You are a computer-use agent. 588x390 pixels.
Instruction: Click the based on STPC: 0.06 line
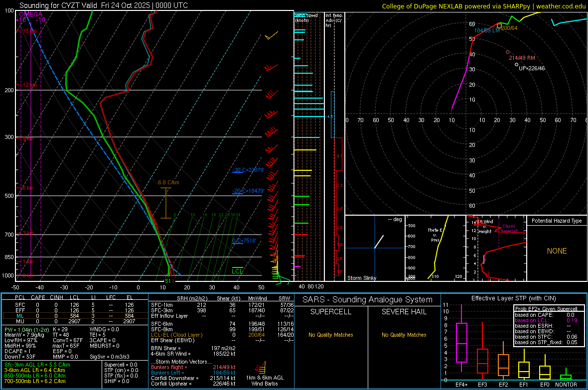[x=546, y=337]
